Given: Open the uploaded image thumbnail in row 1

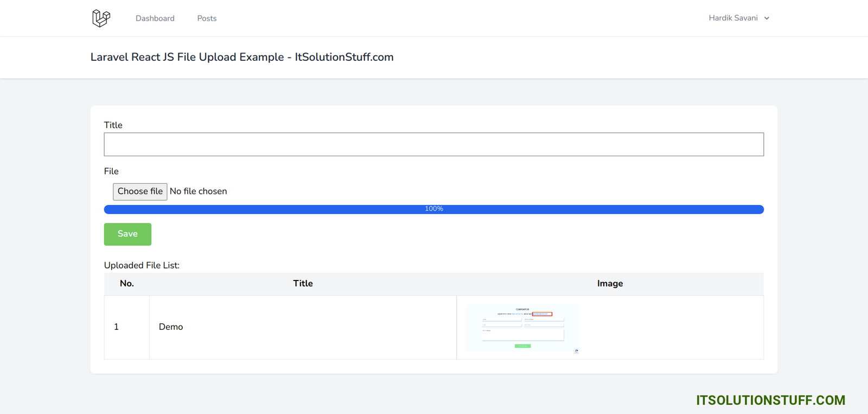Looking at the screenshot, I should [522, 328].
